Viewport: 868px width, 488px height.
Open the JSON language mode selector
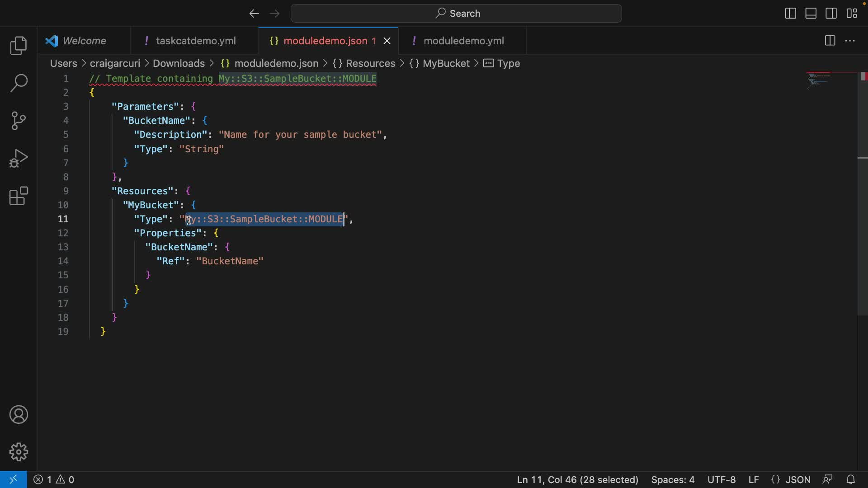coord(797,479)
